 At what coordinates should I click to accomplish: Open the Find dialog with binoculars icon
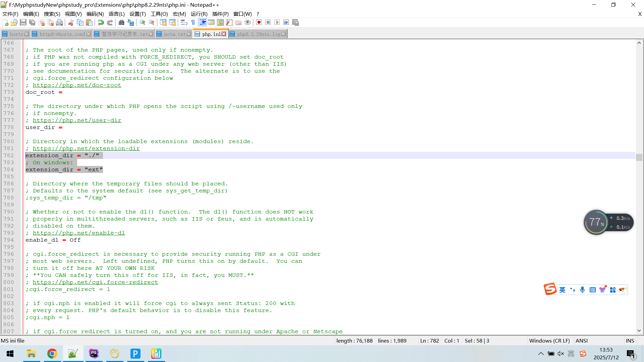[x=121, y=22]
